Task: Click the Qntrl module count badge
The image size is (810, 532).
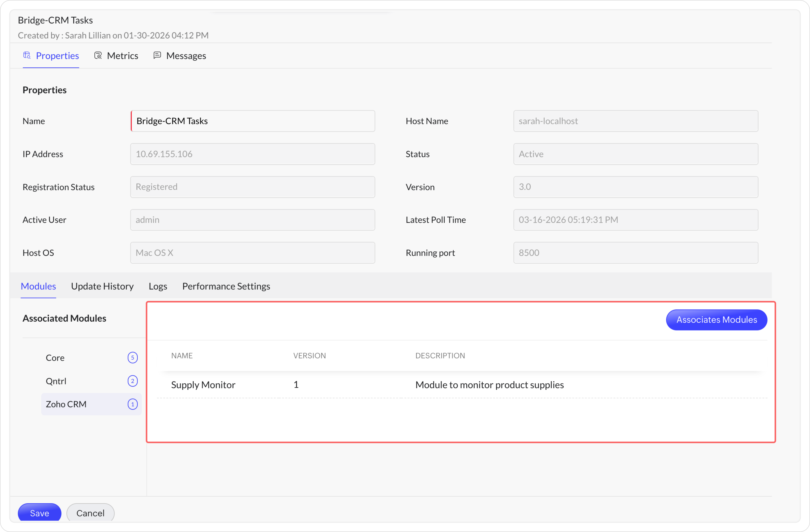Action: click(132, 381)
